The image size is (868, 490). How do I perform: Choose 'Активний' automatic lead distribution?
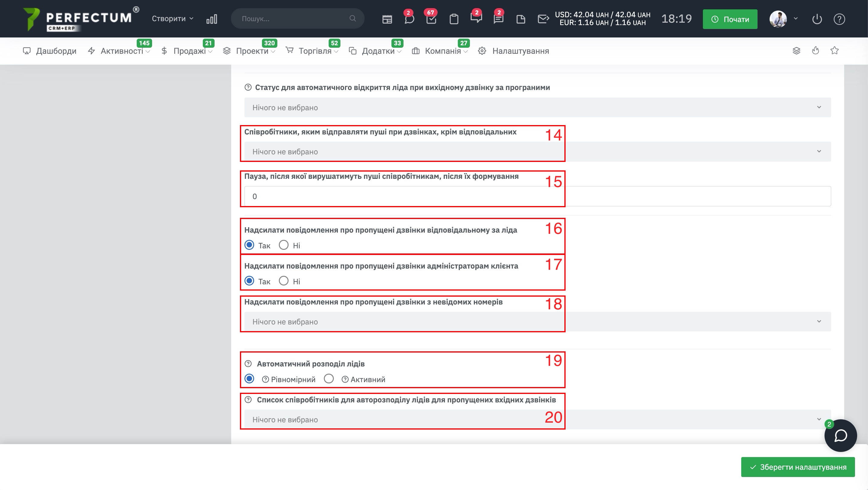click(329, 379)
